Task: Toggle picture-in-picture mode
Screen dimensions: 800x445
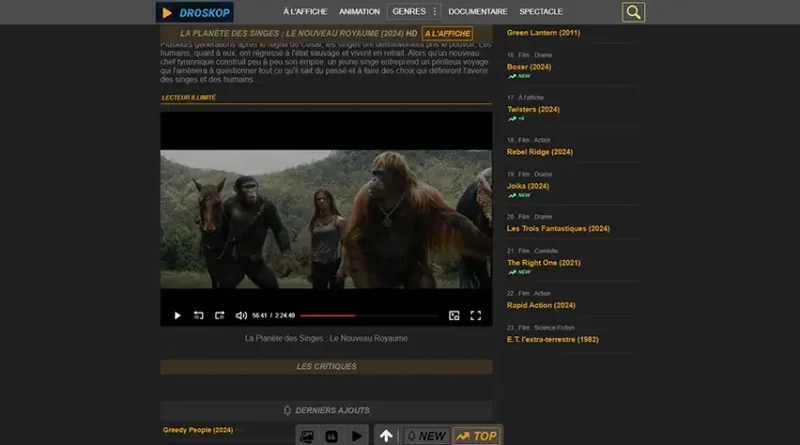Action: click(454, 315)
